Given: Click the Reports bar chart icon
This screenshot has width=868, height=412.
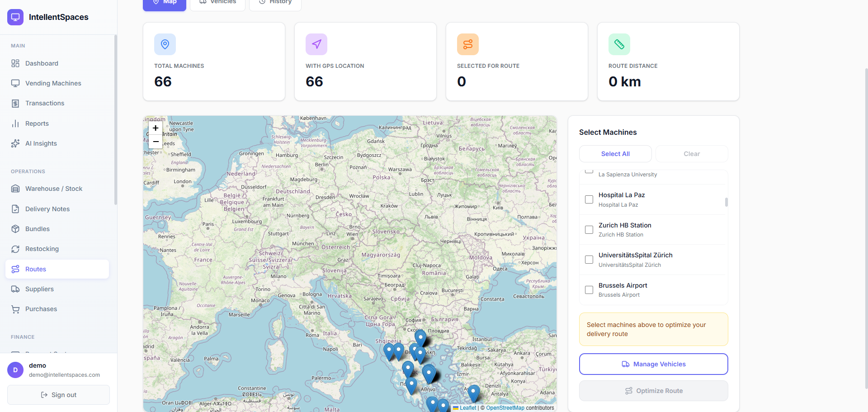Looking at the screenshot, I should [15, 123].
